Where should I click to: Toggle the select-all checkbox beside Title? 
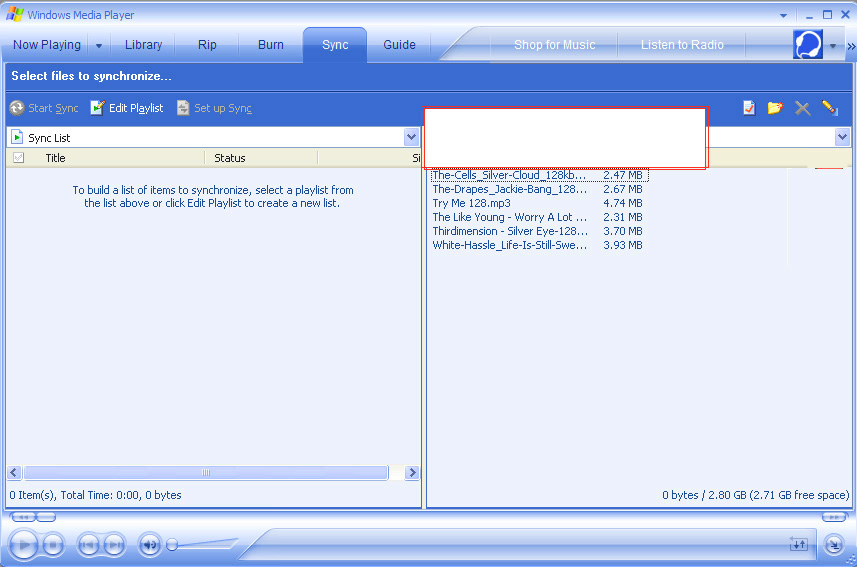coord(19,157)
